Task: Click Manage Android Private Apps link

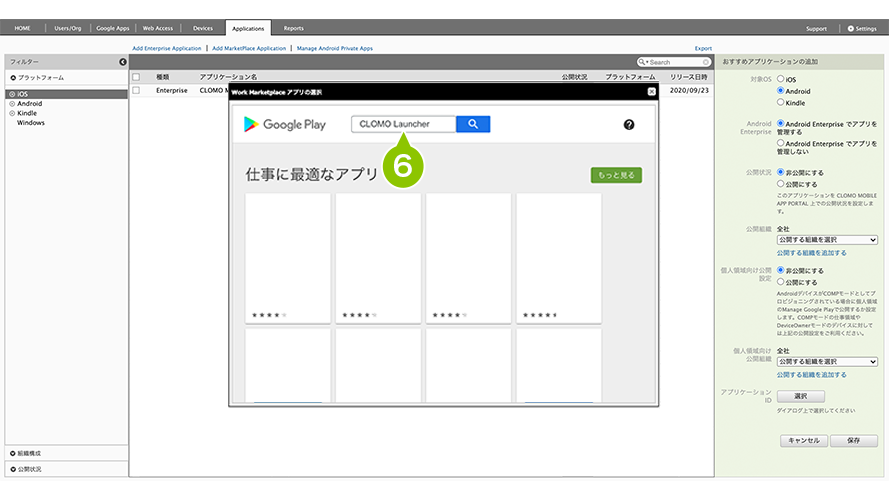Action: coord(335,49)
